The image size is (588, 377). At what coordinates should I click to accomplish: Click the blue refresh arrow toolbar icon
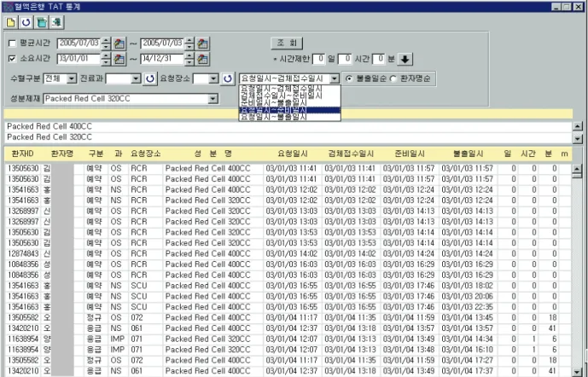click(26, 22)
